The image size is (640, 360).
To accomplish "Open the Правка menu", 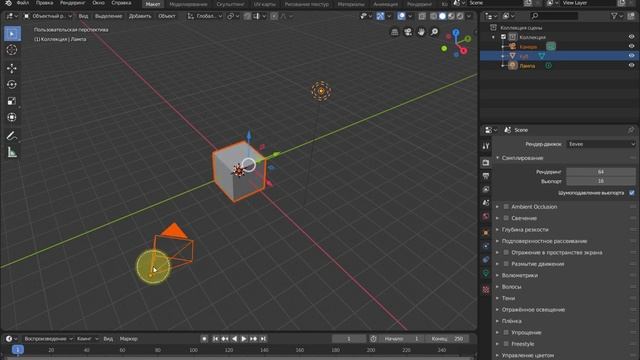I will click(44, 3).
